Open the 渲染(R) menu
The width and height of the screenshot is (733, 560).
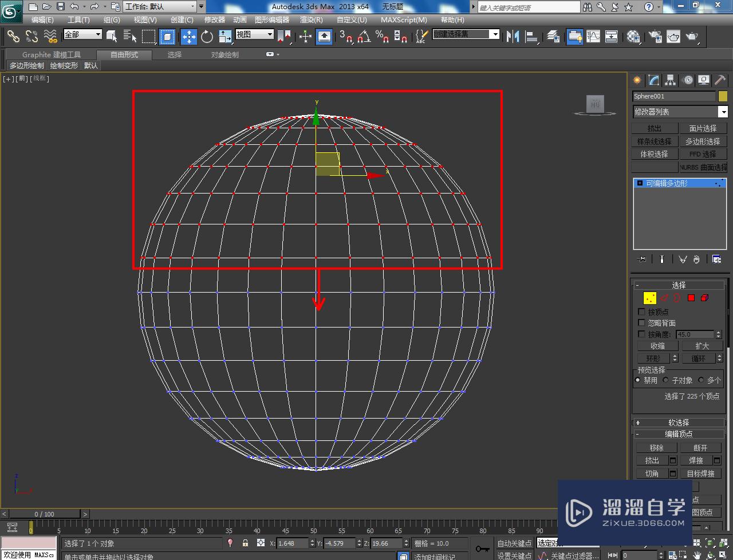tap(312, 19)
